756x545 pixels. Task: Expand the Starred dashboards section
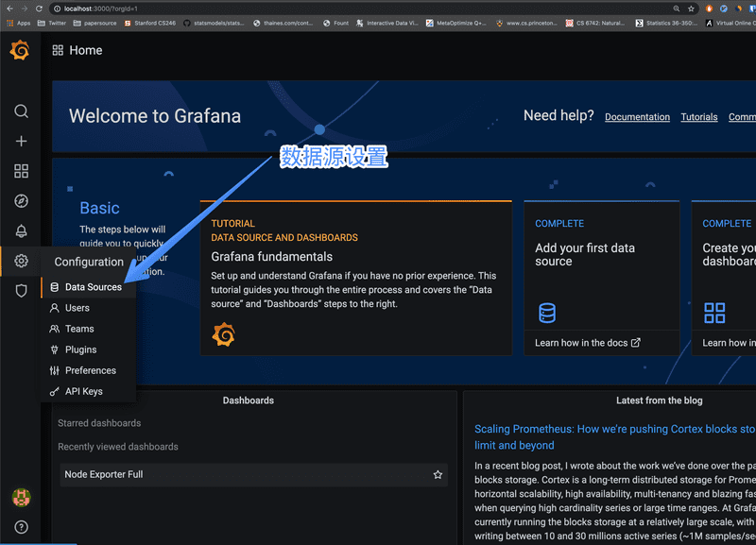click(100, 422)
